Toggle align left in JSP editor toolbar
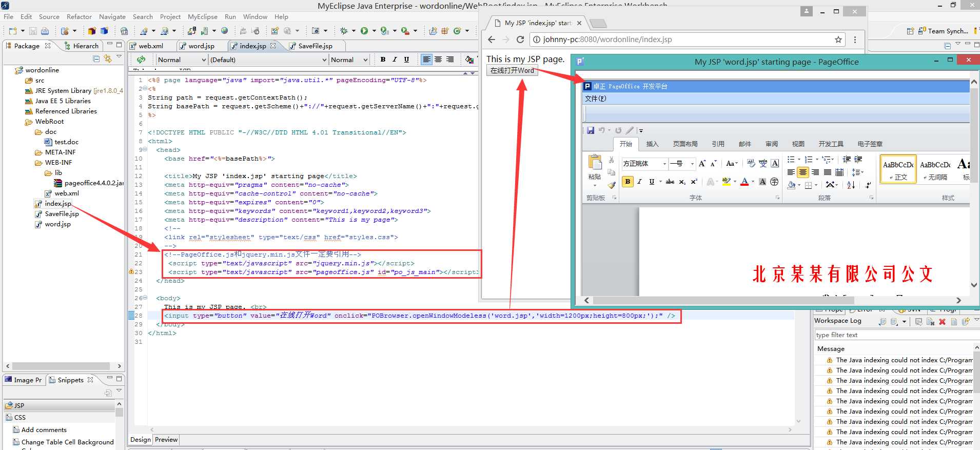Image resolution: width=980 pixels, height=450 pixels. click(426, 60)
